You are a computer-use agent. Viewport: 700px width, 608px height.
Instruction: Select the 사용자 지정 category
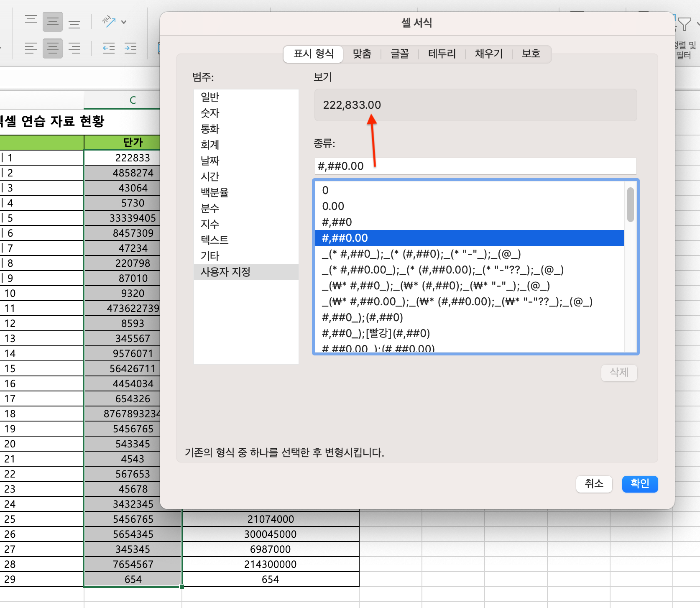(x=246, y=272)
